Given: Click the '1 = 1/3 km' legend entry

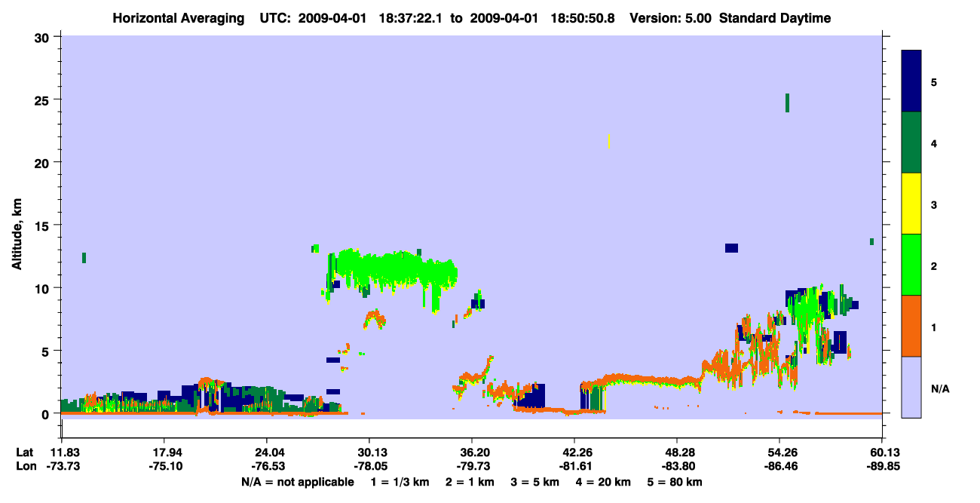Looking at the screenshot, I should (399, 482).
